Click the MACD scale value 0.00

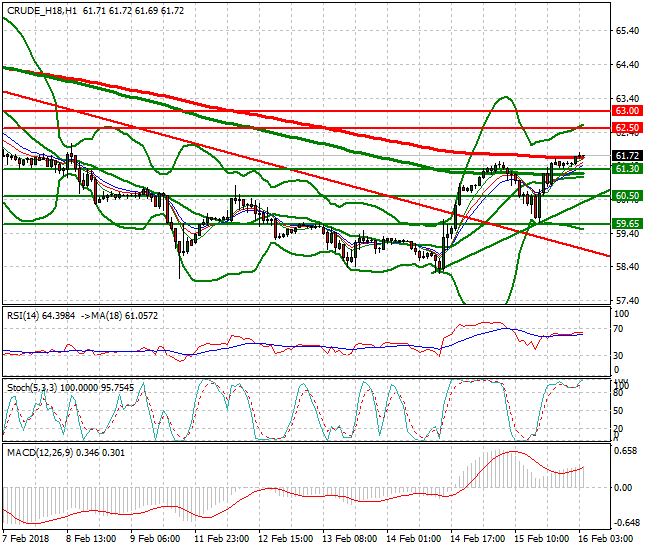(623, 488)
